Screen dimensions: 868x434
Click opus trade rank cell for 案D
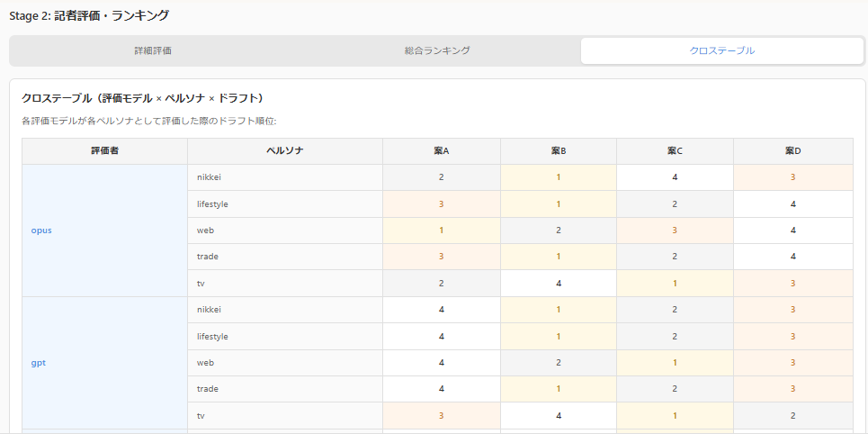tap(792, 257)
